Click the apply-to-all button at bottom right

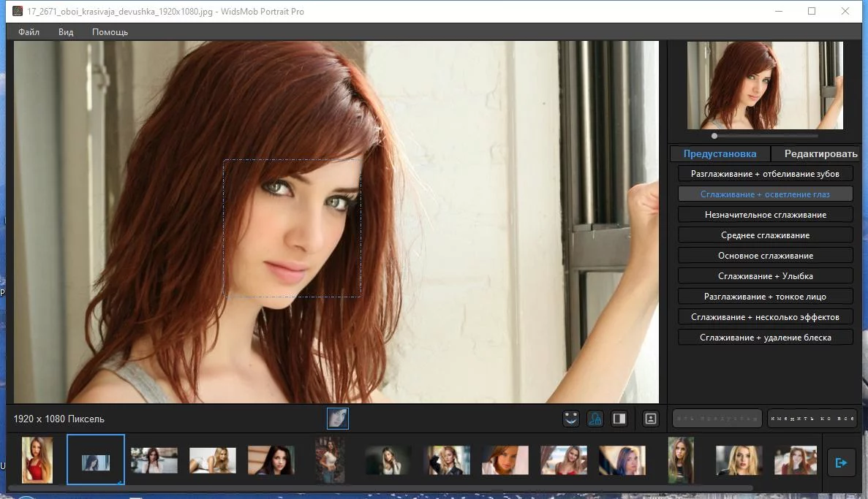pos(812,419)
